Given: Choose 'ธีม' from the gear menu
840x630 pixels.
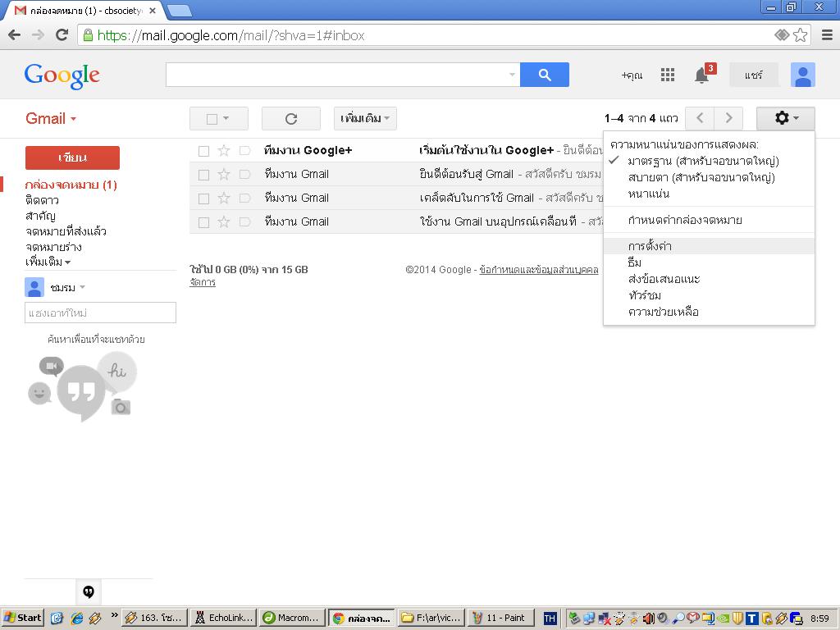Looking at the screenshot, I should point(635,262).
